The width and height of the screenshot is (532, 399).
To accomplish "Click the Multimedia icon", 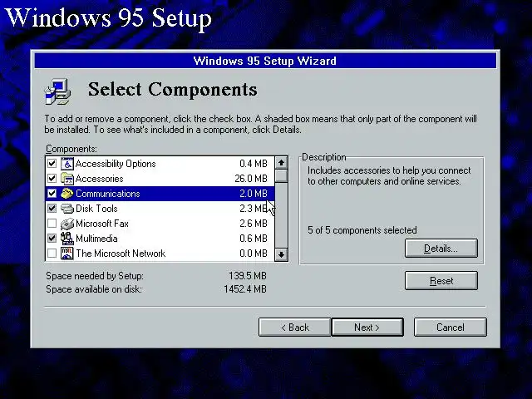I will tap(67, 239).
